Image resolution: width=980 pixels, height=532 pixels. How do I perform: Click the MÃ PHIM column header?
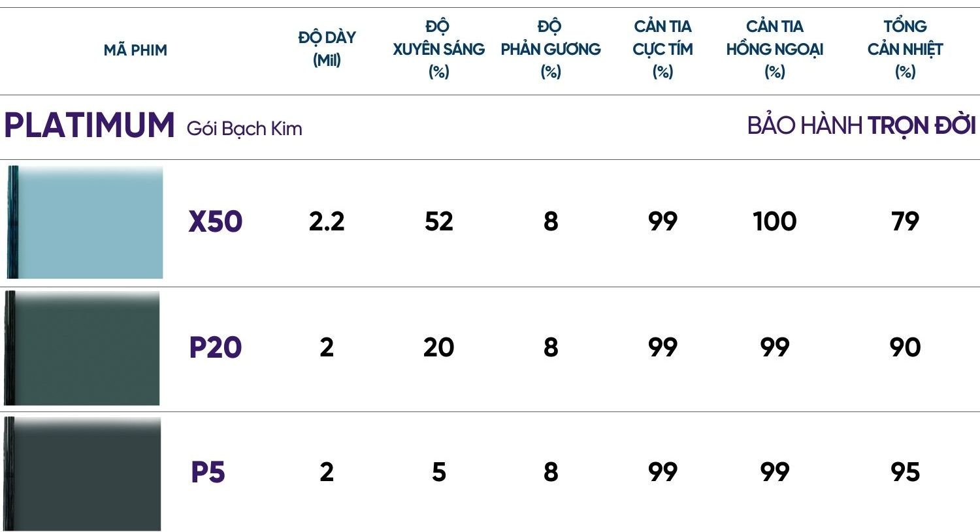(x=135, y=50)
